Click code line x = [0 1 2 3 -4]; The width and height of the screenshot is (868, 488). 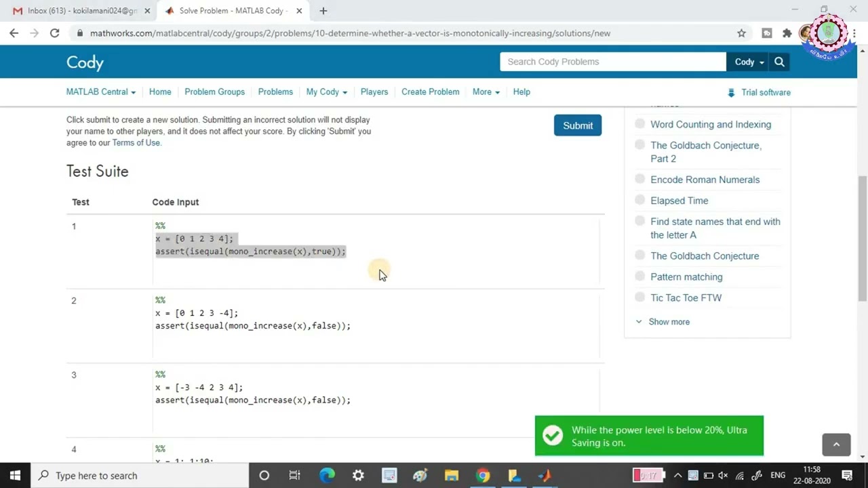tap(197, 313)
